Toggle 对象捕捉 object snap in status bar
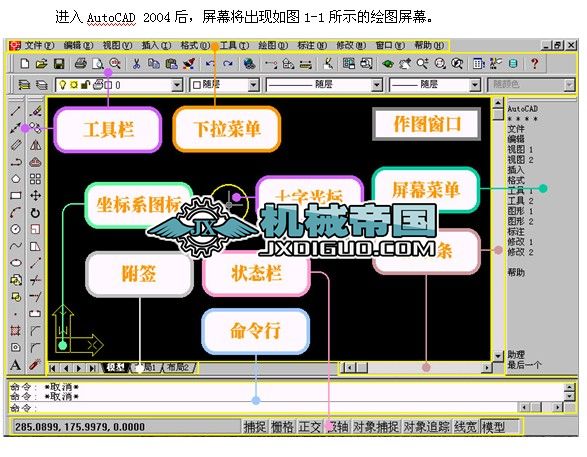Image resolution: width=587 pixels, height=457 pixels. click(375, 427)
